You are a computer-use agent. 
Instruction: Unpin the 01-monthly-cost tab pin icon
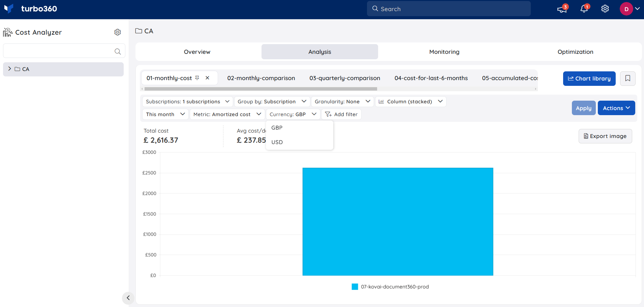pos(197,78)
